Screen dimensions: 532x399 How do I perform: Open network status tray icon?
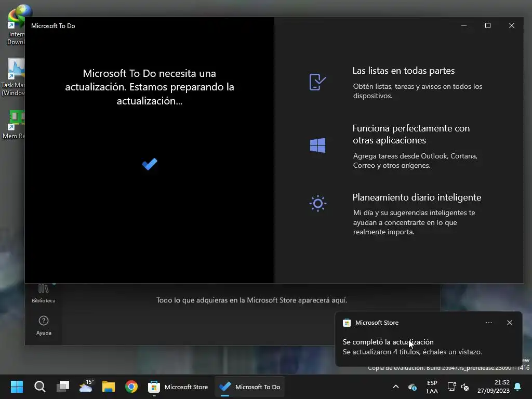(x=451, y=387)
